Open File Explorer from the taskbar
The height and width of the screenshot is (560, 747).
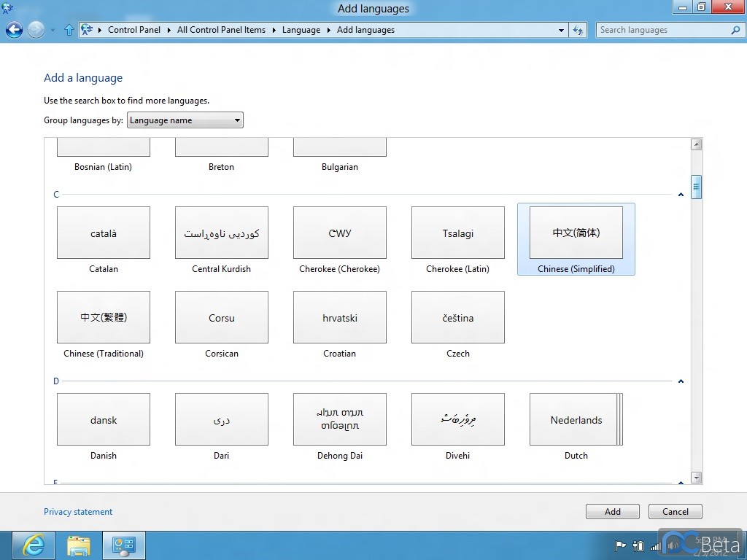[x=79, y=545]
